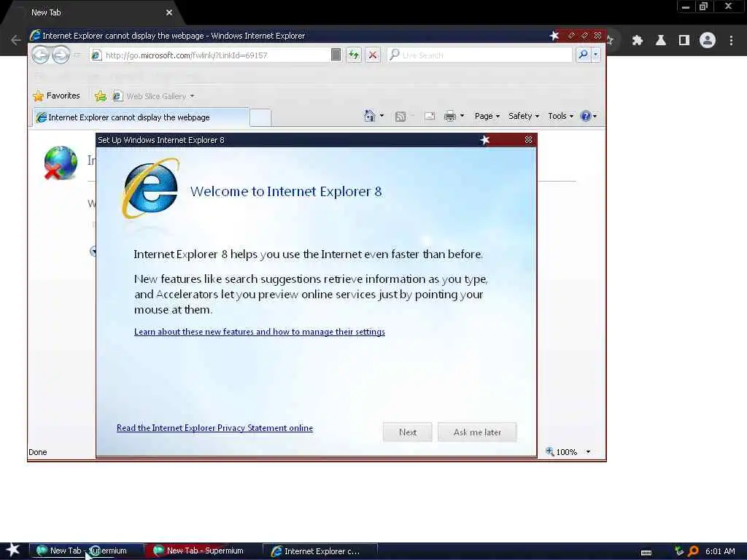Open the IE Privacy Statement online link

[x=215, y=427]
